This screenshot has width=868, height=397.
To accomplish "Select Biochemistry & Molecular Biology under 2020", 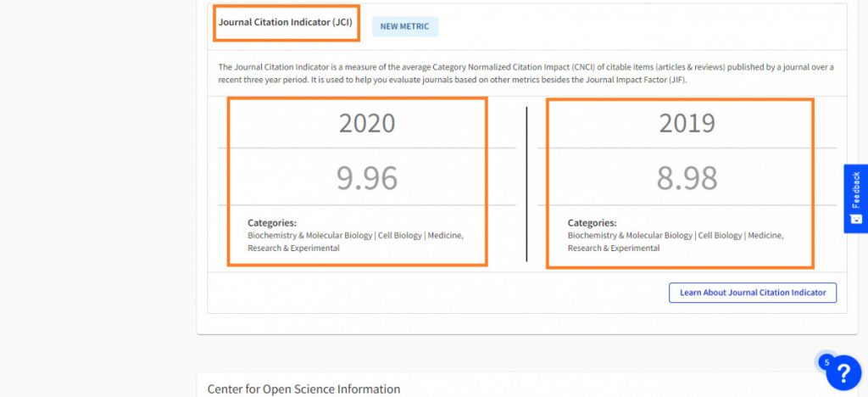I will [x=309, y=235].
